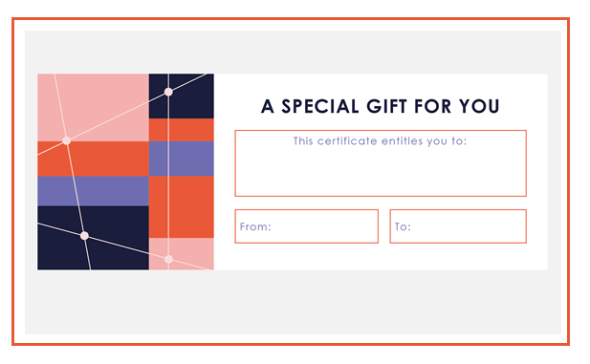Click the gray background below the certificate
Screen dimensions: 590x364
(293, 302)
